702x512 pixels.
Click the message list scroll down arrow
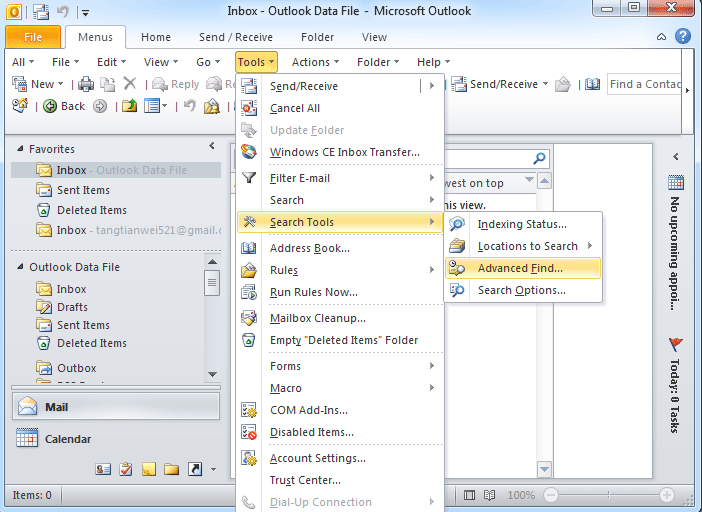(544, 469)
